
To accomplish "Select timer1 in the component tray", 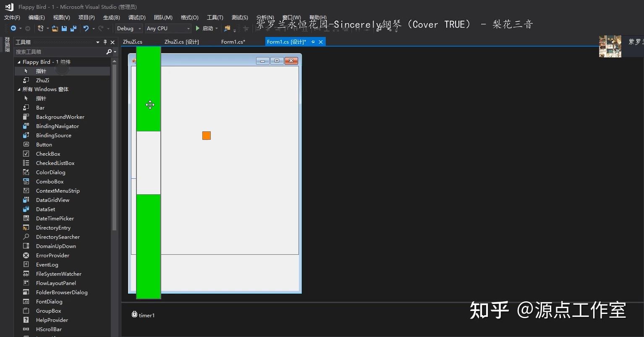I will click(x=143, y=315).
